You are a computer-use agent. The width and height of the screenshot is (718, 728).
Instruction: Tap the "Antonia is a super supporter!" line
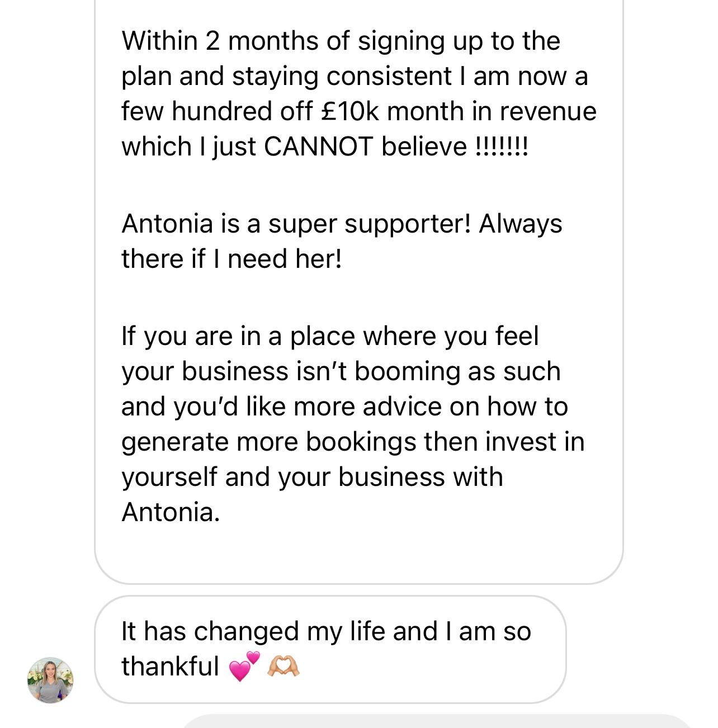click(x=341, y=224)
